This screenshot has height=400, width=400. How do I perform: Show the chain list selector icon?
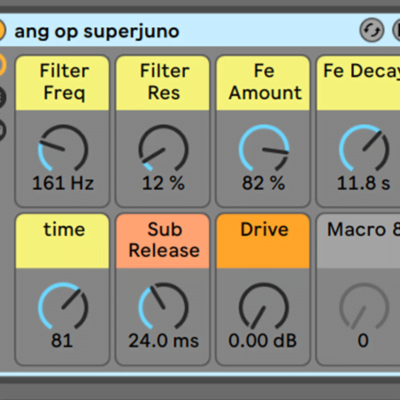[2, 97]
